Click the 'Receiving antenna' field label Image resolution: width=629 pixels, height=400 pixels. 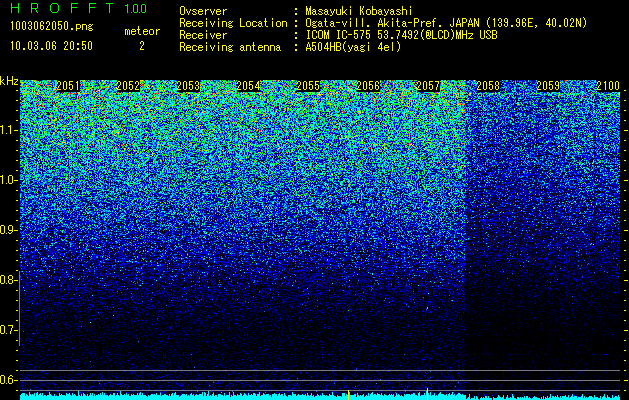(230, 47)
